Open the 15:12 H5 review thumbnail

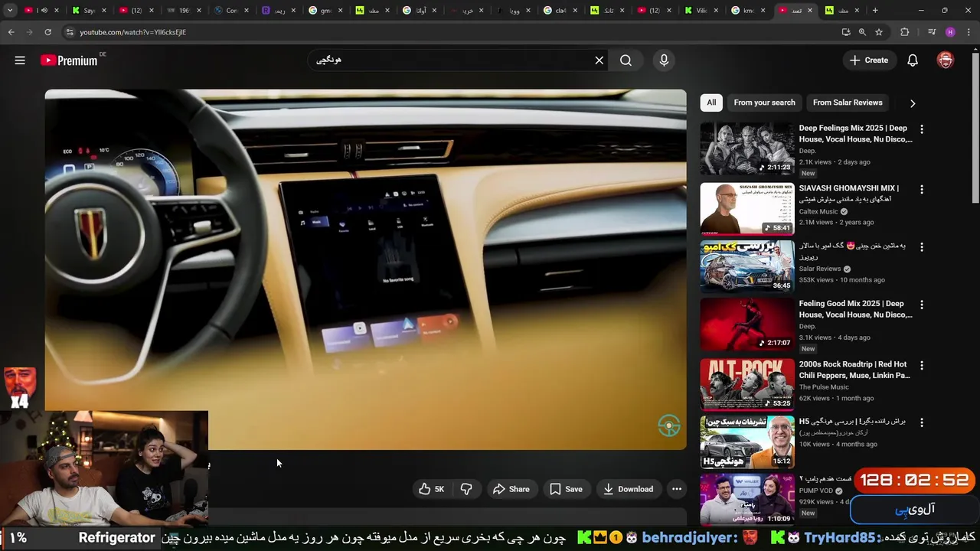pyautogui.click(x=747, y=442)
